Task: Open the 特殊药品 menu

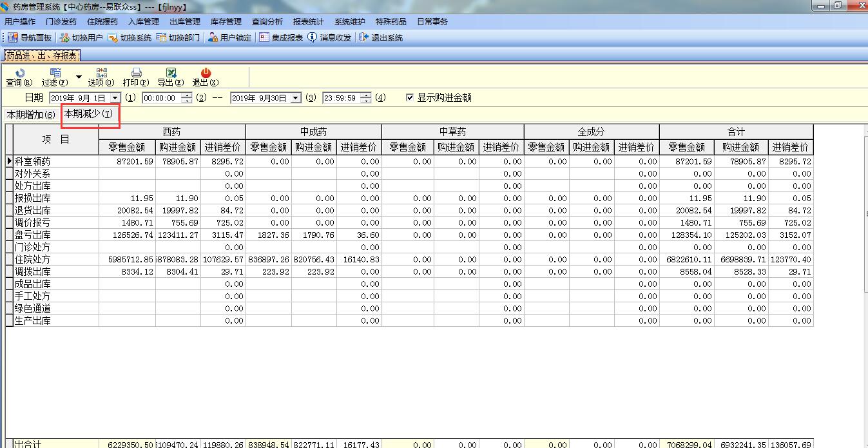Action: point(391,21)
